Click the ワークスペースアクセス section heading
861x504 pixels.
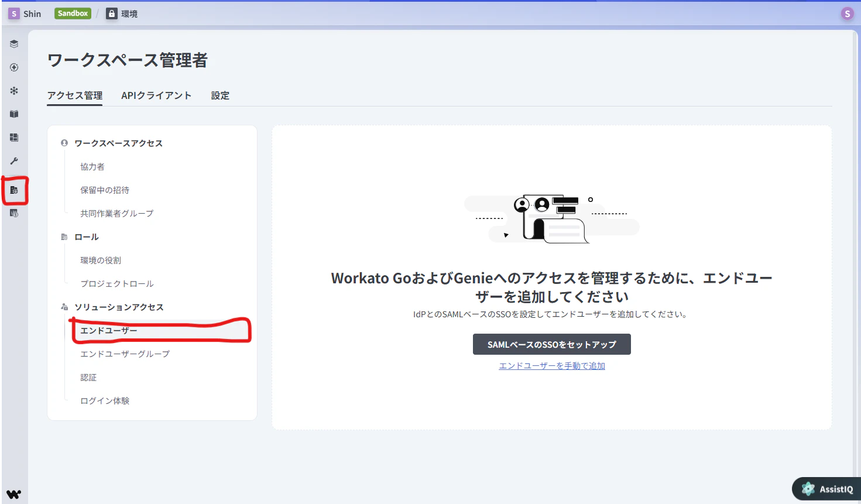click(x=118, y=143)
